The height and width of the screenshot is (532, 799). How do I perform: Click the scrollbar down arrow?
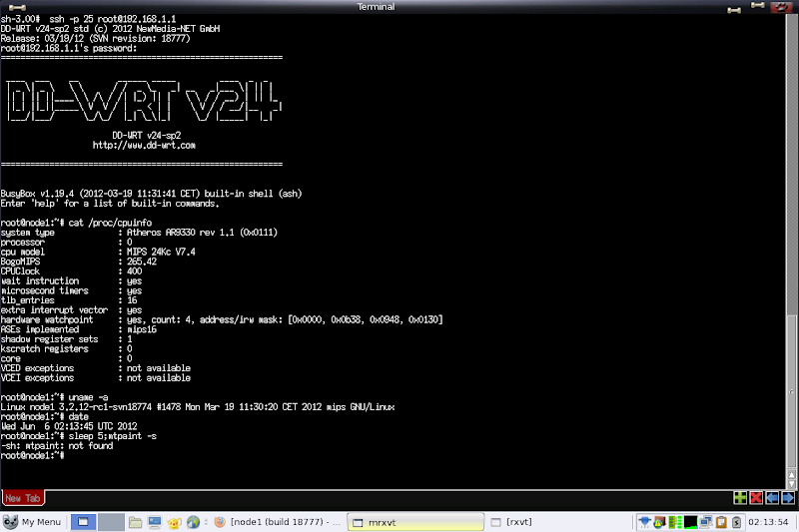(791, 484)
